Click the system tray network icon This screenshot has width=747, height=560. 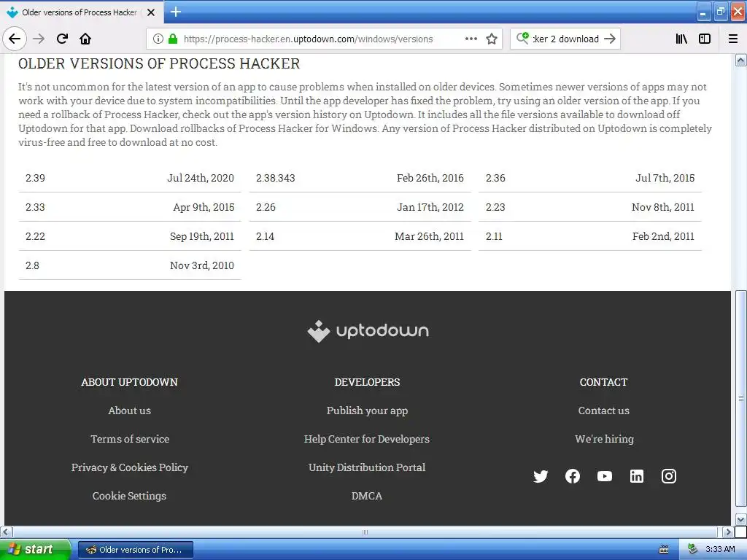(692, 550)
